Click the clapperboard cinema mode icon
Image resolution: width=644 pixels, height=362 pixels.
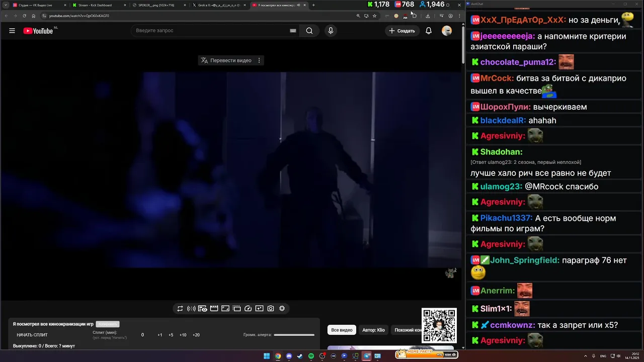click(214, 309)
